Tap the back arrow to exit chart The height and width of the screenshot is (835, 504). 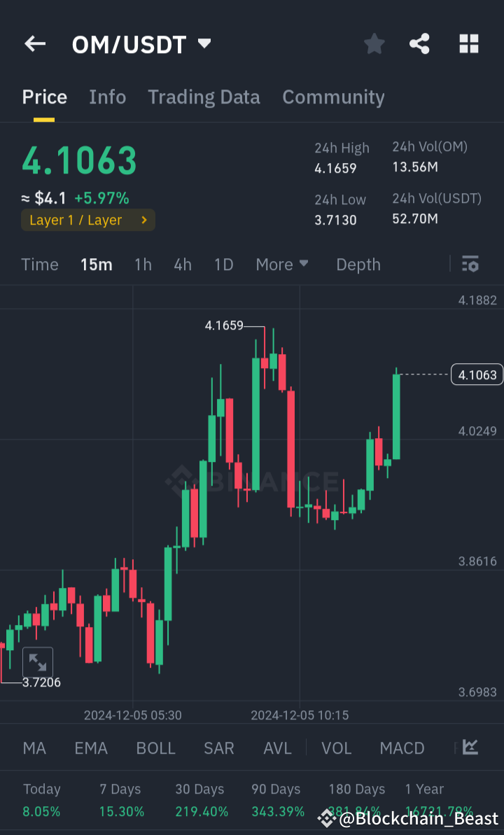34,43
